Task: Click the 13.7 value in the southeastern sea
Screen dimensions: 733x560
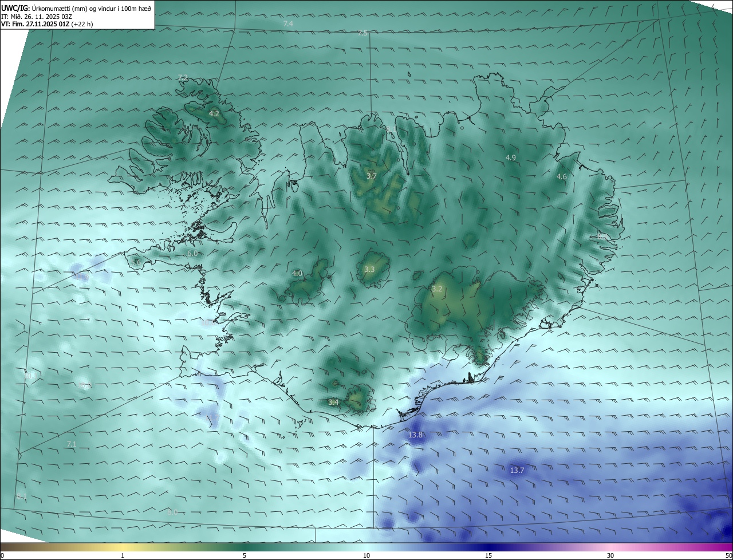Action: [517, 470]
